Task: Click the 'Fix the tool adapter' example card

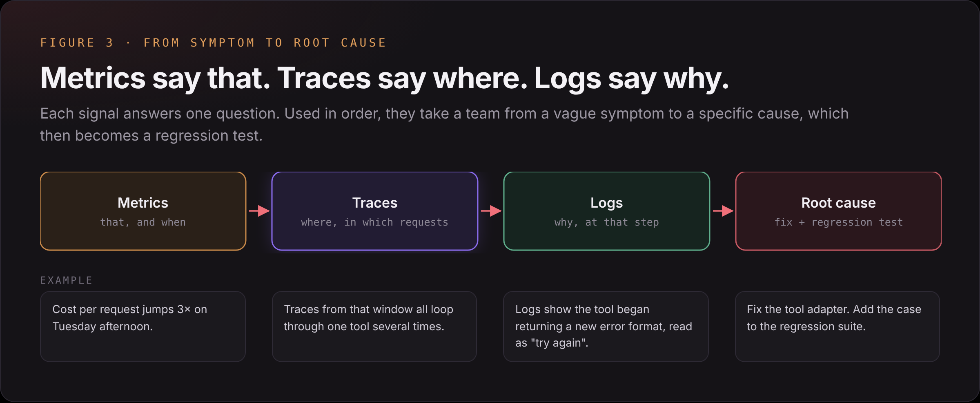Action: [837, 327]
